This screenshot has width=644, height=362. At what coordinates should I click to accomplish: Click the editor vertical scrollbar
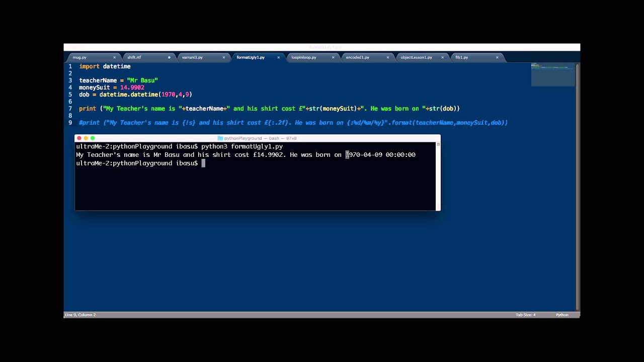click(578, 186)
